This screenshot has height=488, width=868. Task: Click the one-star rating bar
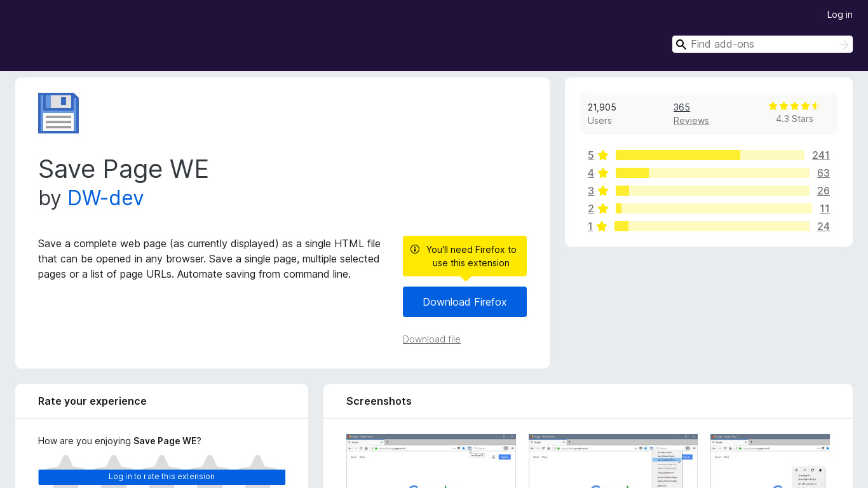click(x=712, y=226)
